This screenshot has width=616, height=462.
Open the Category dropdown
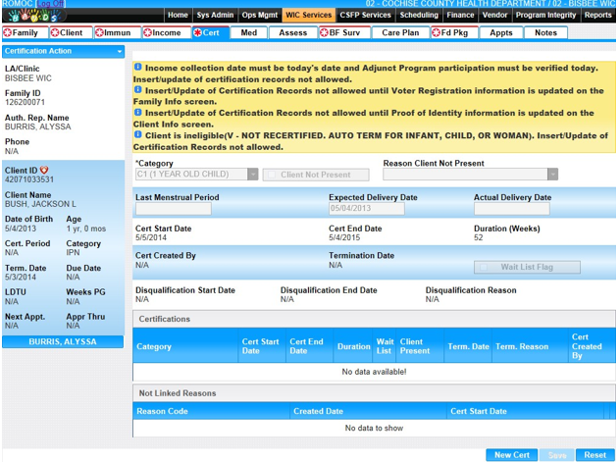point(253,174)
